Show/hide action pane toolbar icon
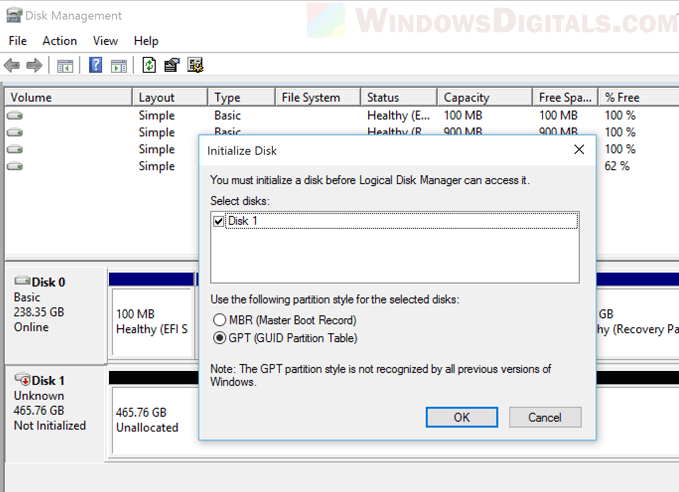 [119, 66]
